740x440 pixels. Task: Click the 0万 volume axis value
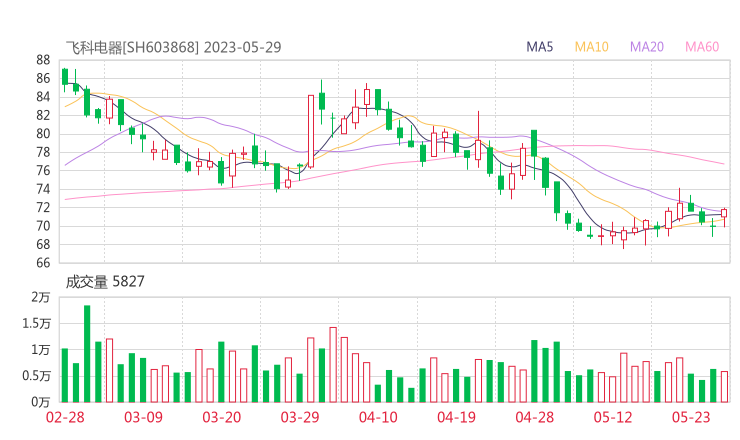coord(41,402)
